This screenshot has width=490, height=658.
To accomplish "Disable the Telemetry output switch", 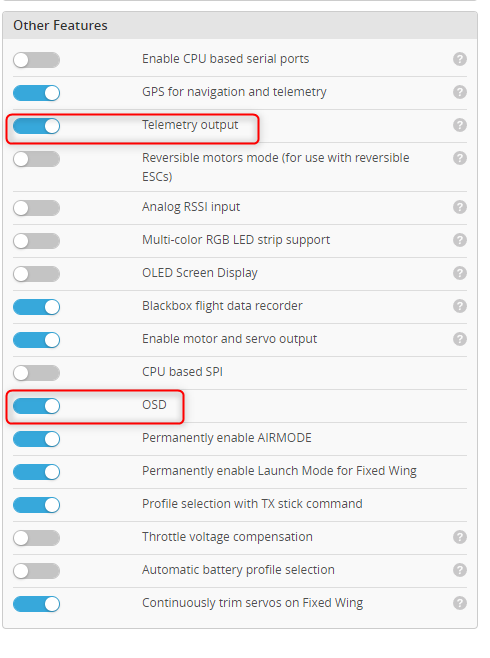I will (x=36, y=126).
